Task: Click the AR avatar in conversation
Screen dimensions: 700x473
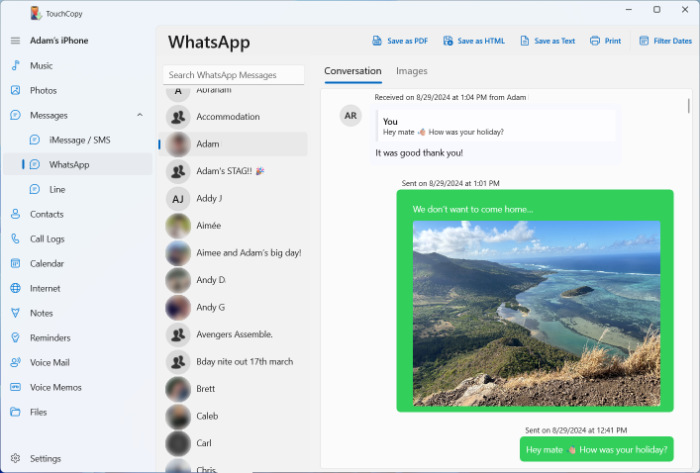Action: tap(350, 116)
